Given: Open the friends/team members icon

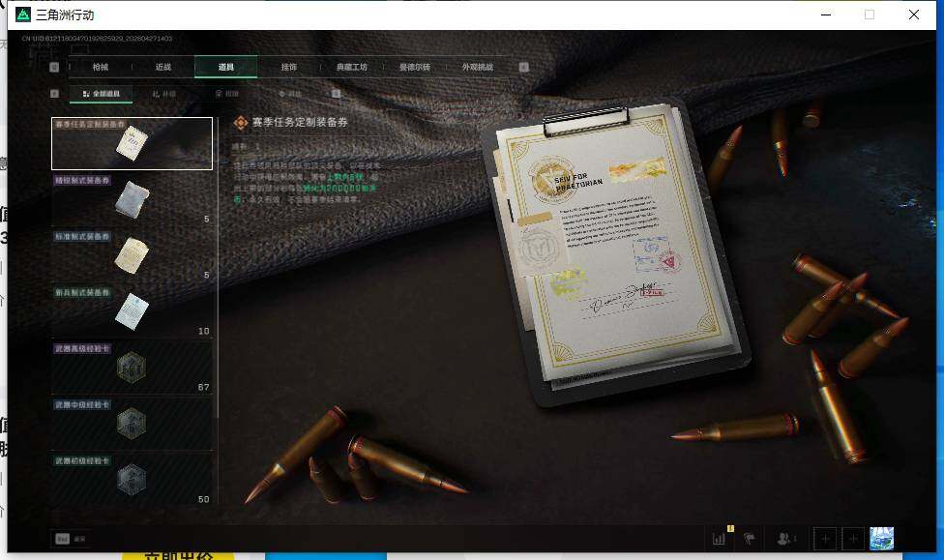Looking at the screenshot, I should (785, 539).
